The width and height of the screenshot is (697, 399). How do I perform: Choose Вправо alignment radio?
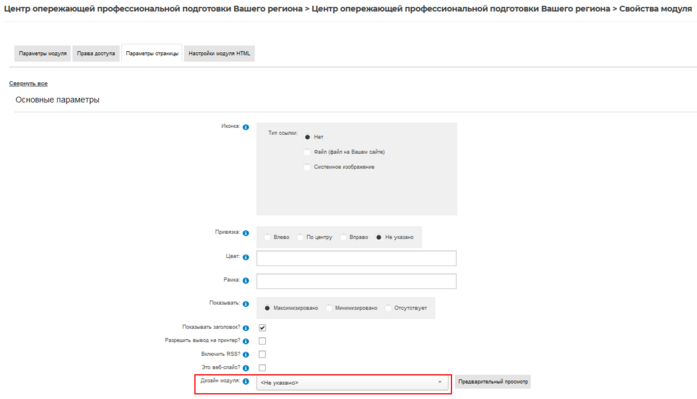343,237
